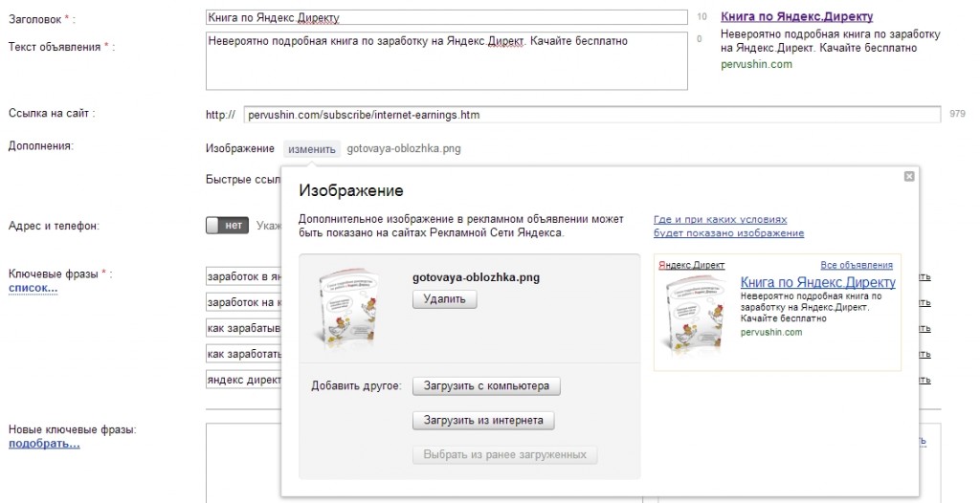Click the 'заработок в ян' keyword field
This screenshot has width=980, height=503.
244,276
